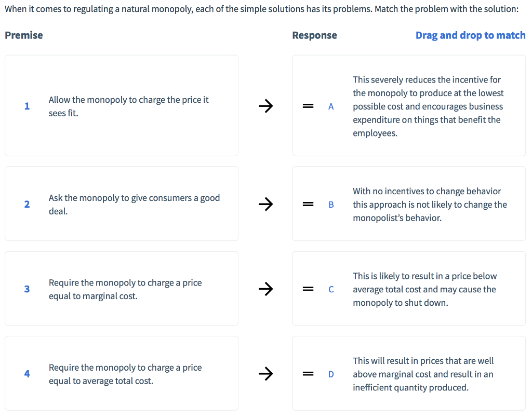Viewport: 532px width, 420px height.
Task: Click the drag handle for response C
Action: coord(308,289)
